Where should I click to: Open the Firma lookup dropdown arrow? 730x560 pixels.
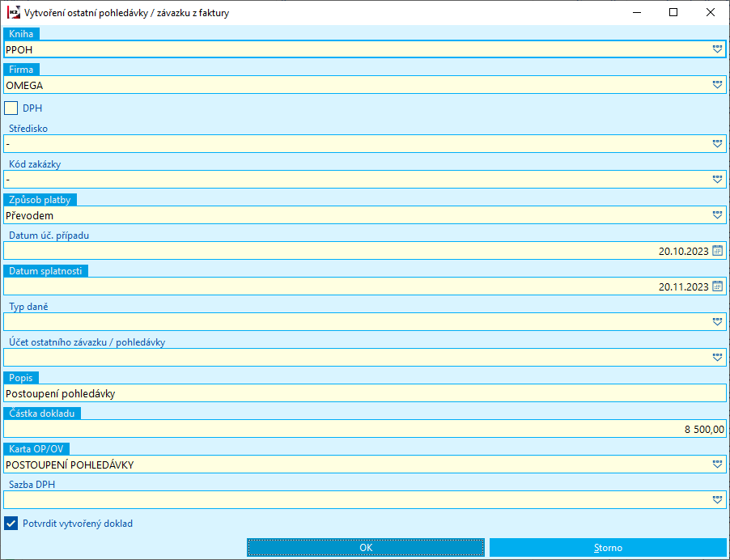(717, 85)
